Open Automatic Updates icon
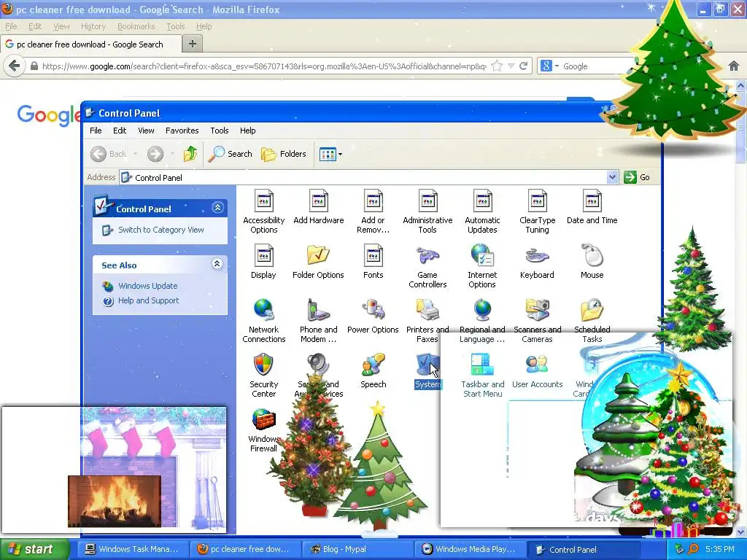The height and width of the screenshot is (560, 747). point(482,211)
